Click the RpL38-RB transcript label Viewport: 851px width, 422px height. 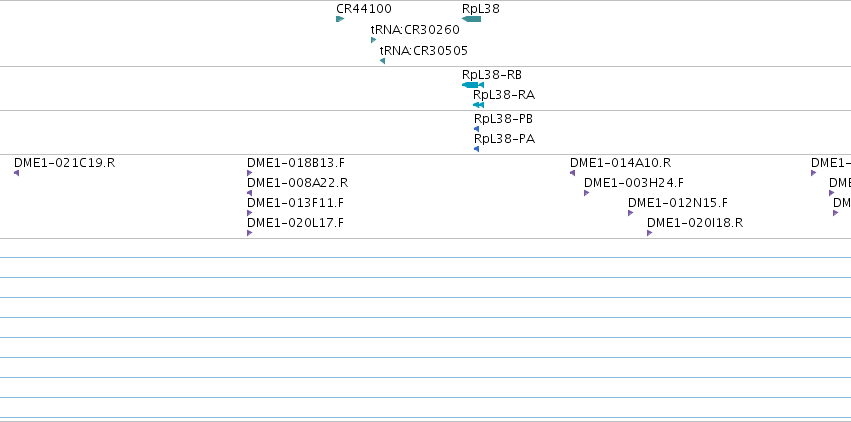pos(492,75)
